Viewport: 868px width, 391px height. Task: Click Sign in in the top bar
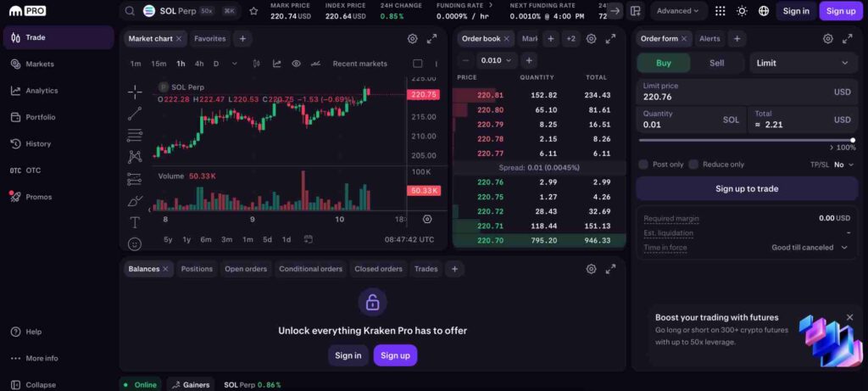coord(796,11)
